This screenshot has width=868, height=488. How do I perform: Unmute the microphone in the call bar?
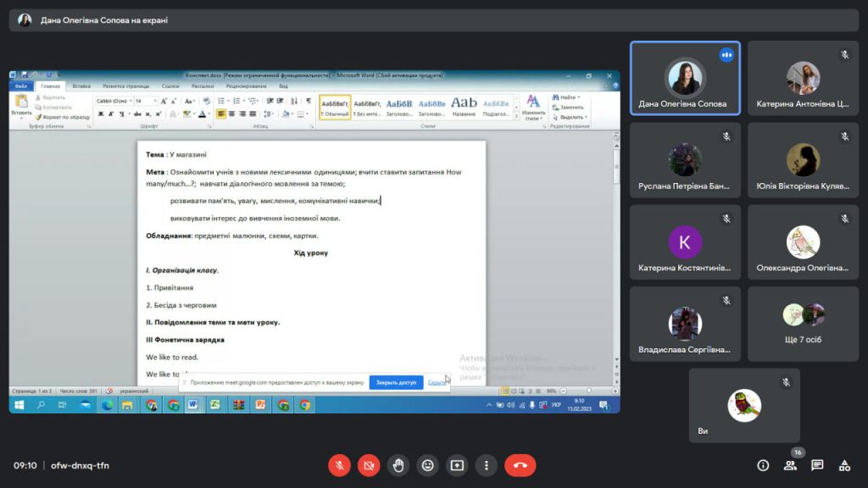[339, 465]
